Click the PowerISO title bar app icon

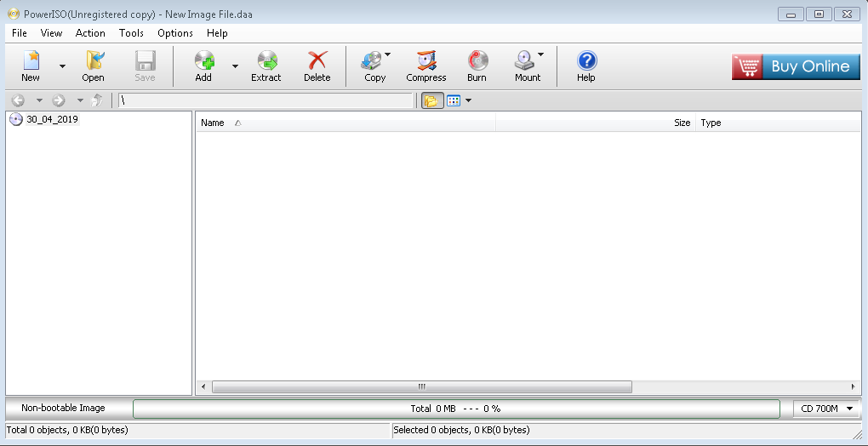coord(14,14)
